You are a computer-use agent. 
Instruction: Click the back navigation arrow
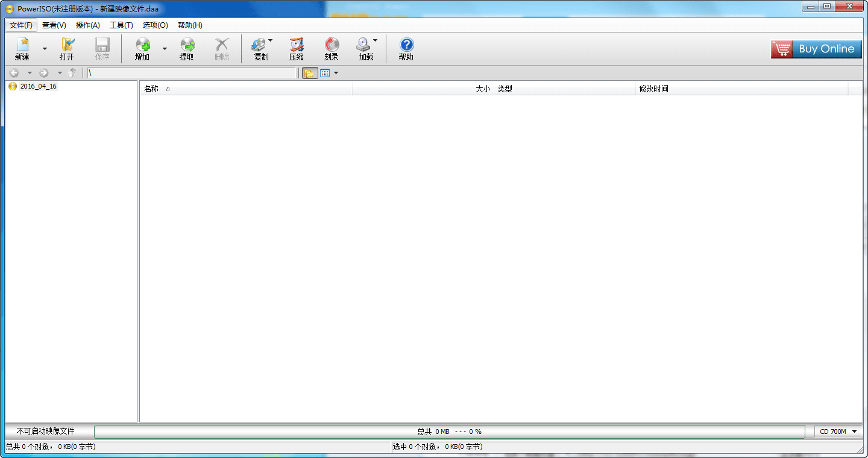coord(14,73)
